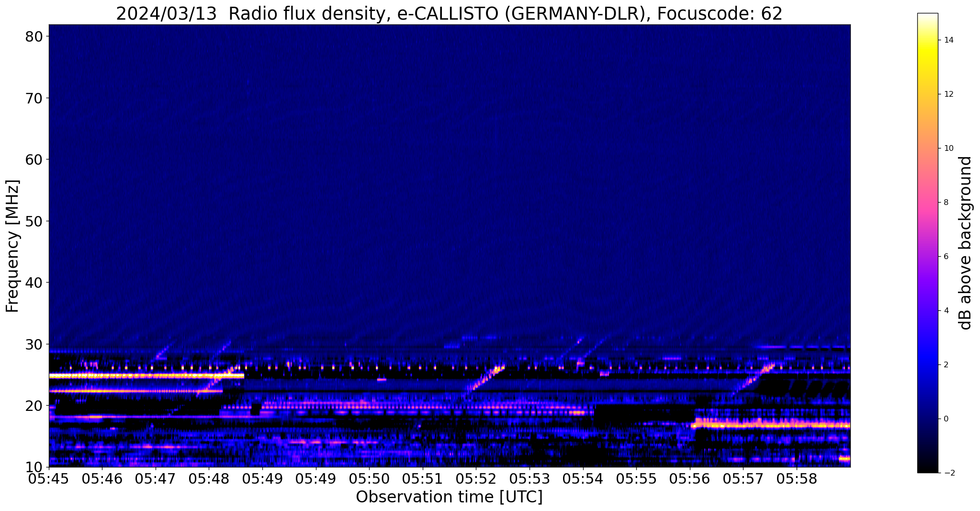Click the 'Frequency [MHz]' y-axis label
980x511 pixels.
click(x=12, y=246)
